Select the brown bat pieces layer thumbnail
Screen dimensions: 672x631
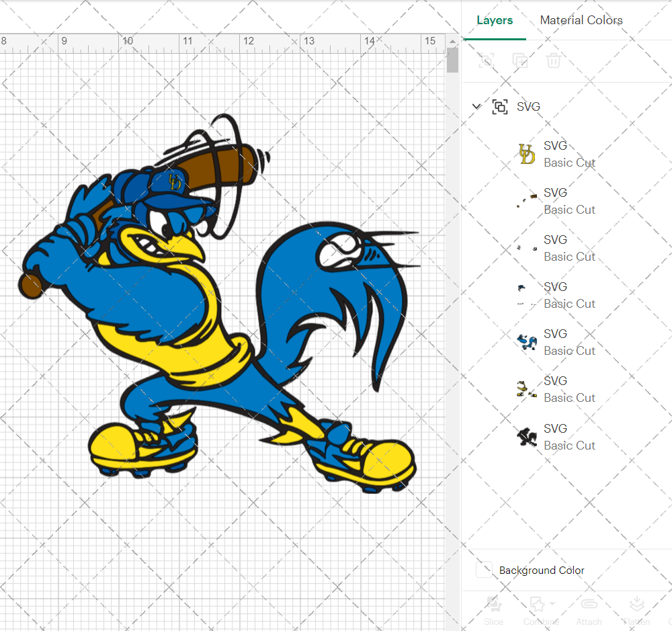527,201
